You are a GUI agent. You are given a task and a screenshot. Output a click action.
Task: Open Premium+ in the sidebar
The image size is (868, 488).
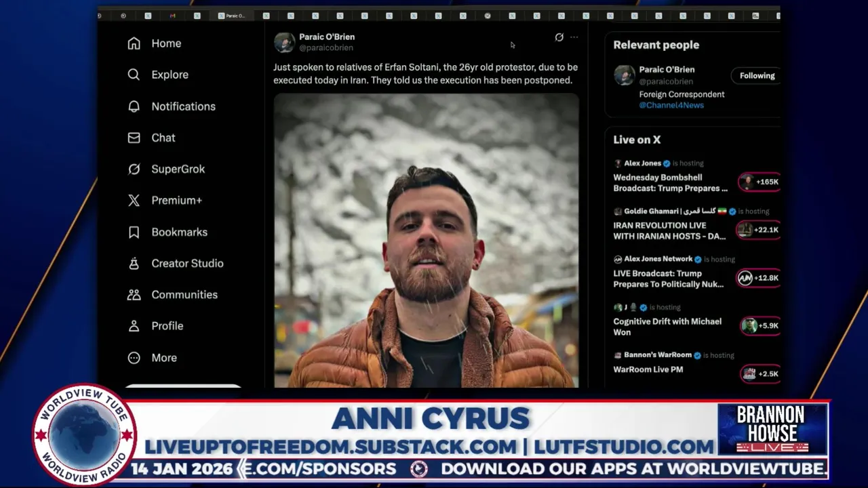165,201
